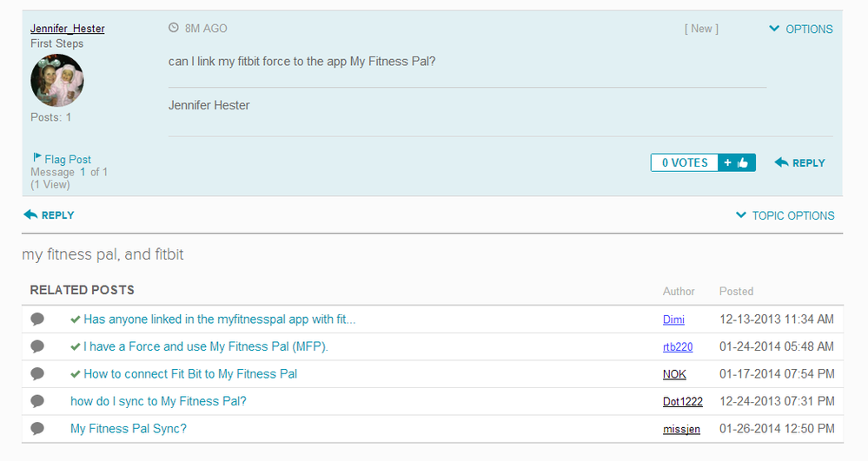Click the message number 1 link

(83, 172)
